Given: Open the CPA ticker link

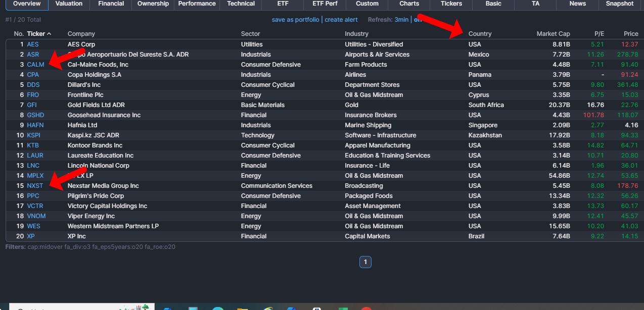Looking at the screenshot, I should (x=33, y=75).
